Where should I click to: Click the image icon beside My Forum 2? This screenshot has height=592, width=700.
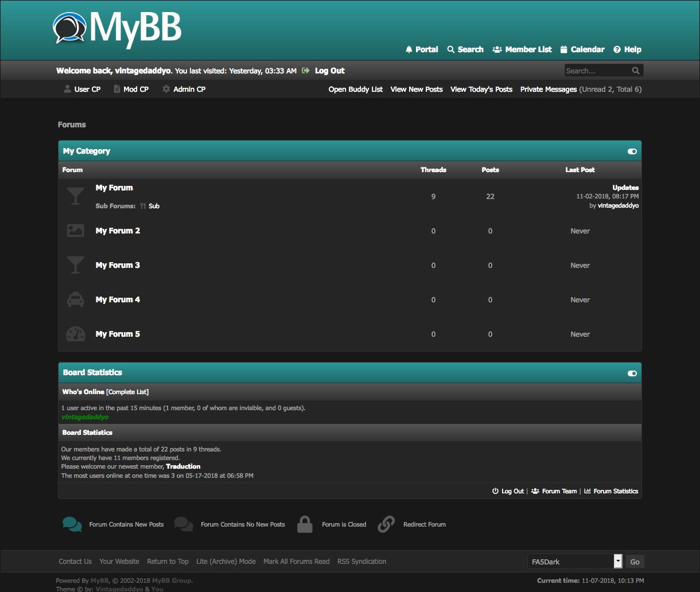[75, 231]
